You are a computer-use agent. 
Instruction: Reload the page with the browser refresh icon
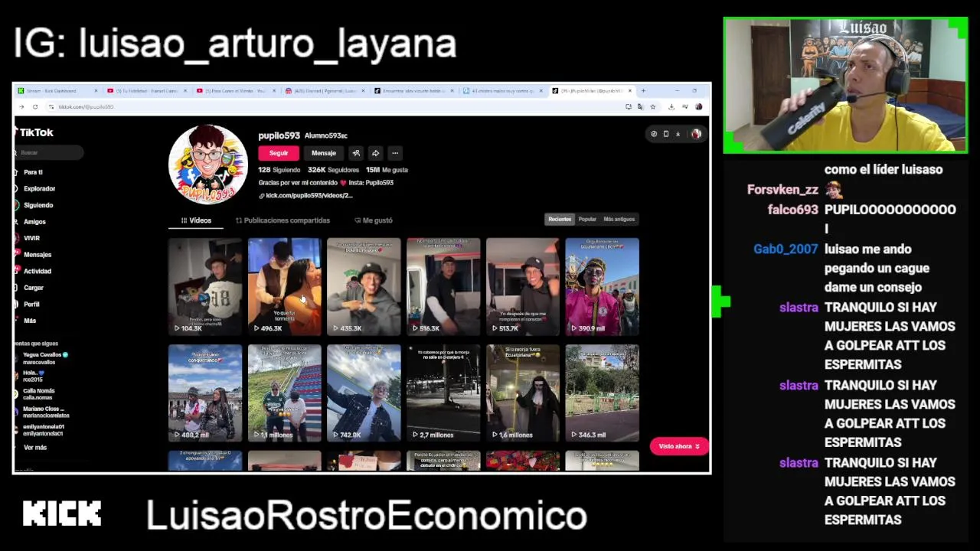point(35,106)
